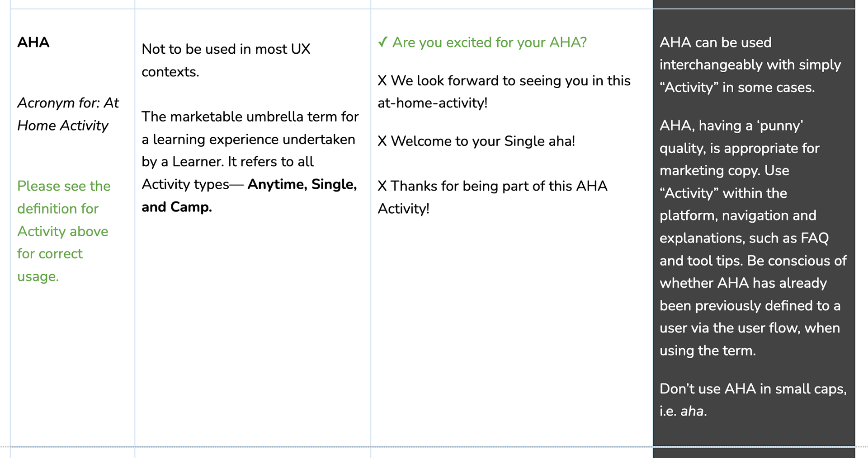Click 'Thanks for being part of this AHA' sentence
868x458 pixels.
499,186
